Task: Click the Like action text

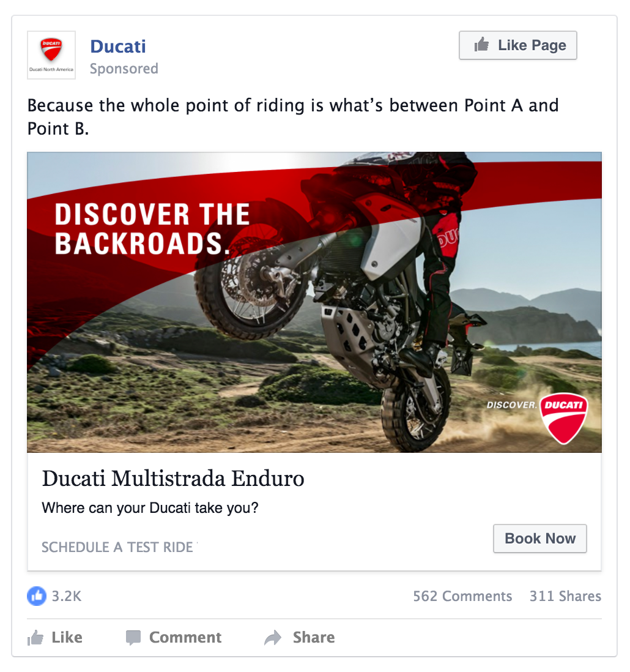Action: pos(67,637)
